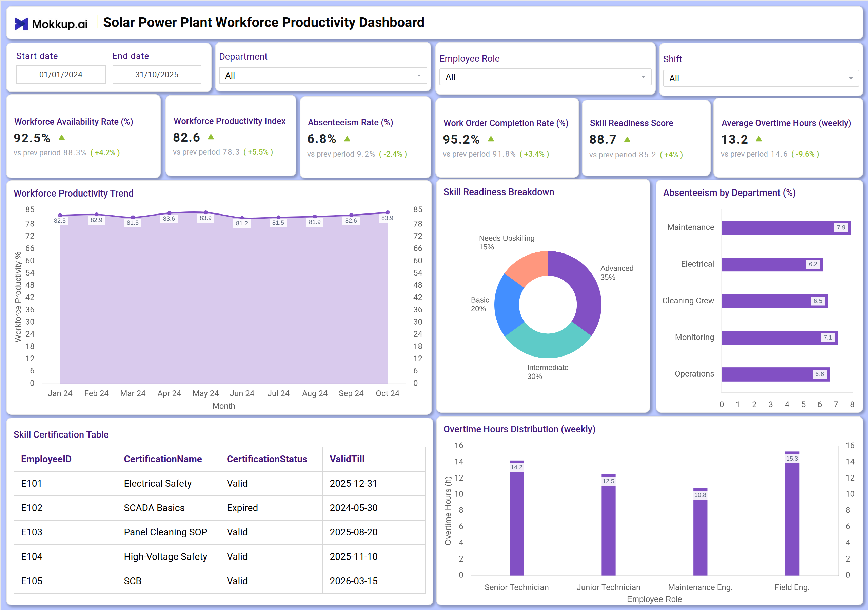The width and height of the screenshot is (868, 610).
Task: Click the Workforce Productivity Trend chart title
Action: (73, 193)
